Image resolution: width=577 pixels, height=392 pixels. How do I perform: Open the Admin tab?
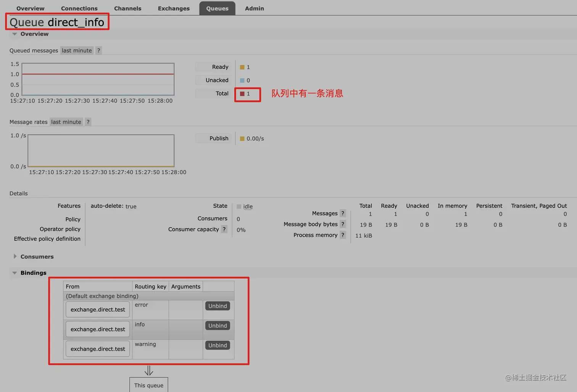[254, 8]
